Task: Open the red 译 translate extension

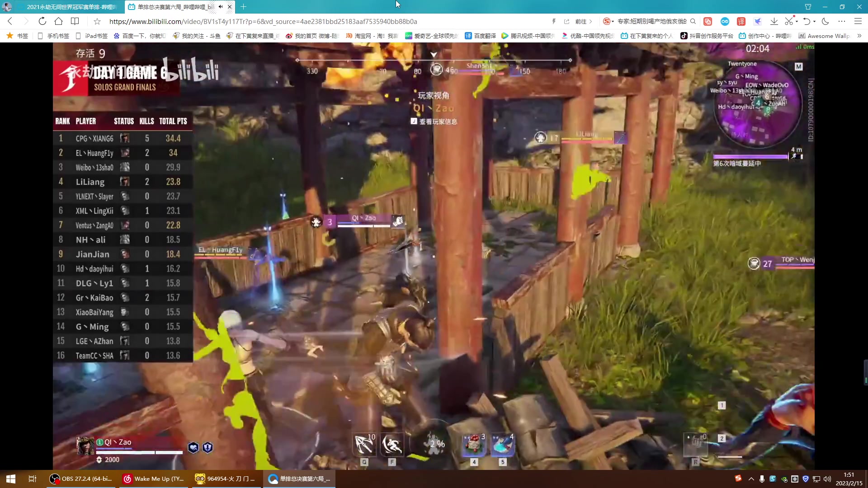Action: click(x=741, y=21)
